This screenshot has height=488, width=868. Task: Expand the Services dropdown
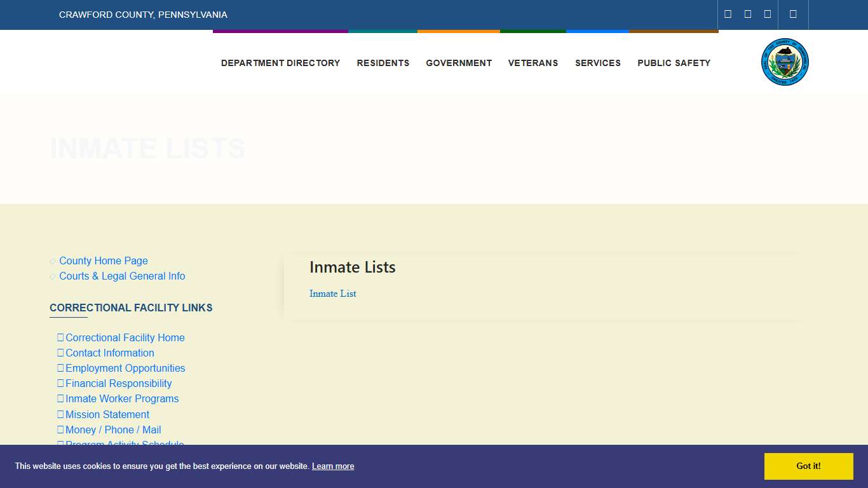[x=597, y=63]
